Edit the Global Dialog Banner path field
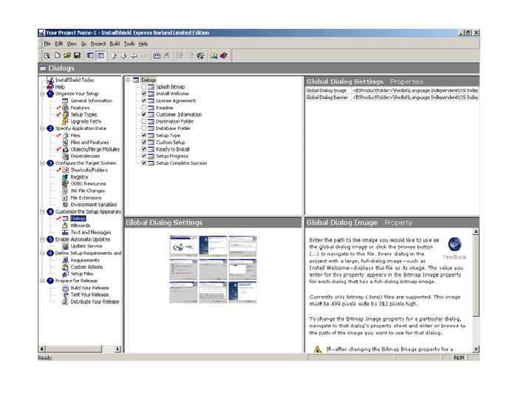This screenshot has height=399, width=532. pos(415,98)
